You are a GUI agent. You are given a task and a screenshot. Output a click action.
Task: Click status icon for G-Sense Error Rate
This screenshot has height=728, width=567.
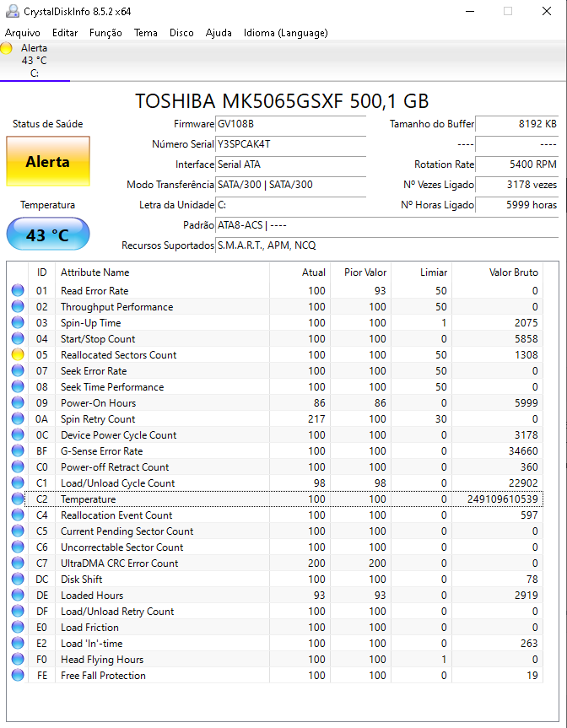tap(18, 450)
